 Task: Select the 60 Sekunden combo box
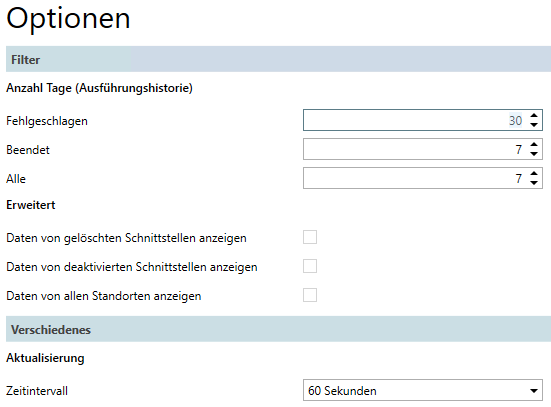[x=423, y=390]
